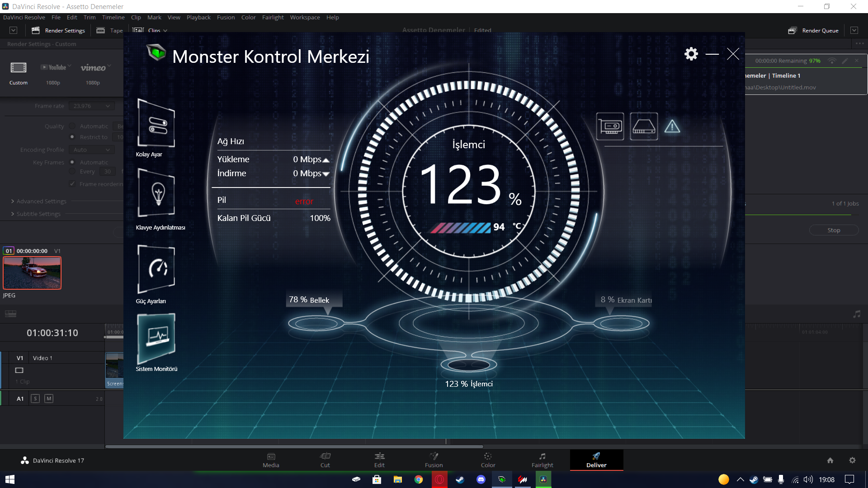Switch to the Fusion page
The width and height of the screenshot is (868, 488).
point(434,460)
